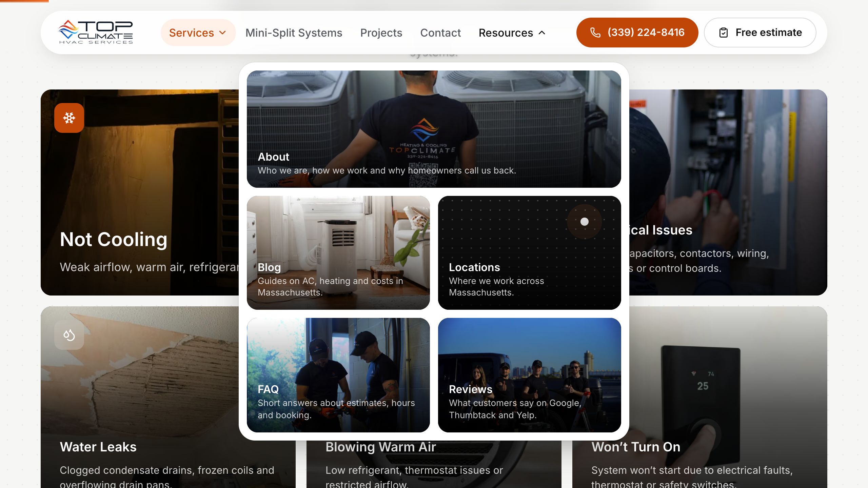Click the white map dot on Locations card
This screenshot has width=868, height=488.
point(585,222)
